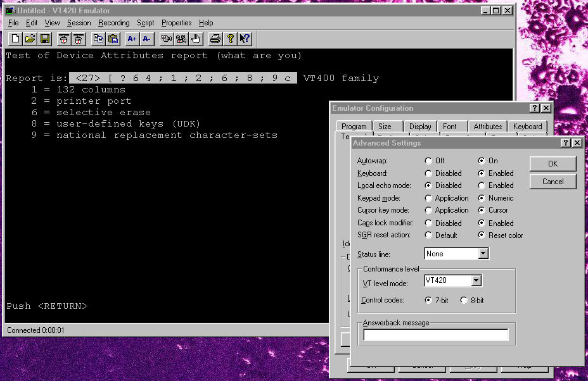Click the Open file folder icon
The image size is (588, 381).
(30, 39)
